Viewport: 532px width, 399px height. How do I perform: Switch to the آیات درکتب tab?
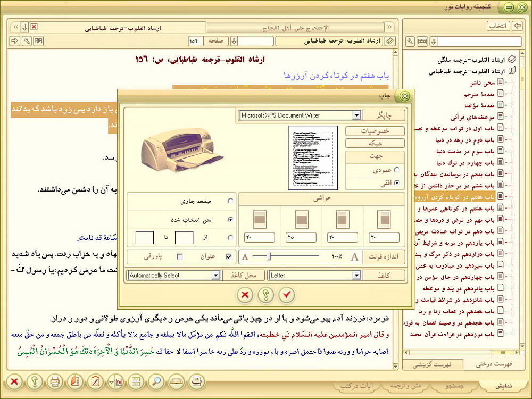pos(356,386)
